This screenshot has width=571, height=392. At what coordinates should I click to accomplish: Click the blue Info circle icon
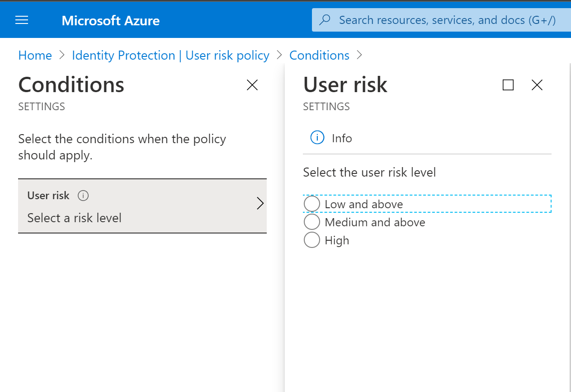317,138
